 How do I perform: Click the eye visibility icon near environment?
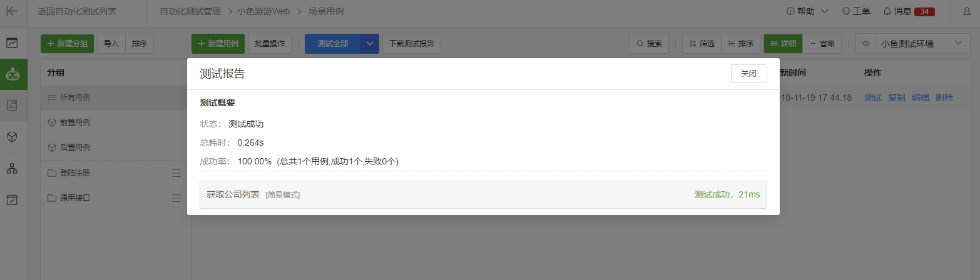point(866,44)
